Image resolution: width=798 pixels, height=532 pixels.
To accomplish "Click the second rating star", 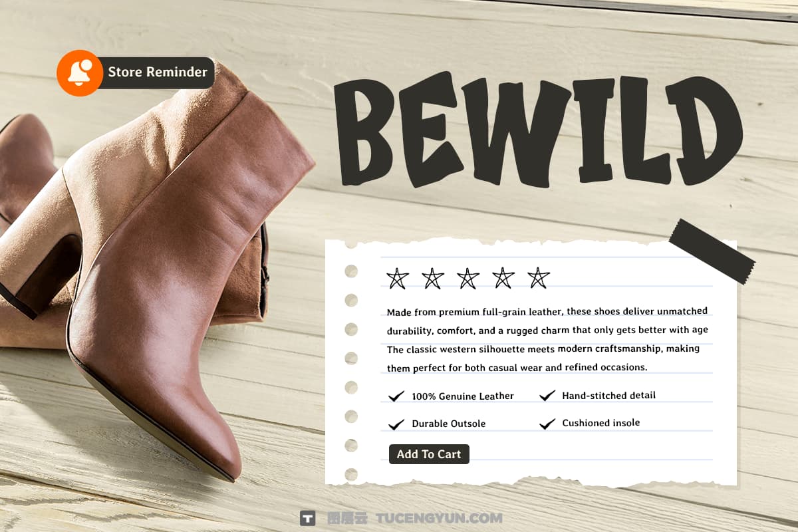I will pyautogui.click(x=433, y=278).
